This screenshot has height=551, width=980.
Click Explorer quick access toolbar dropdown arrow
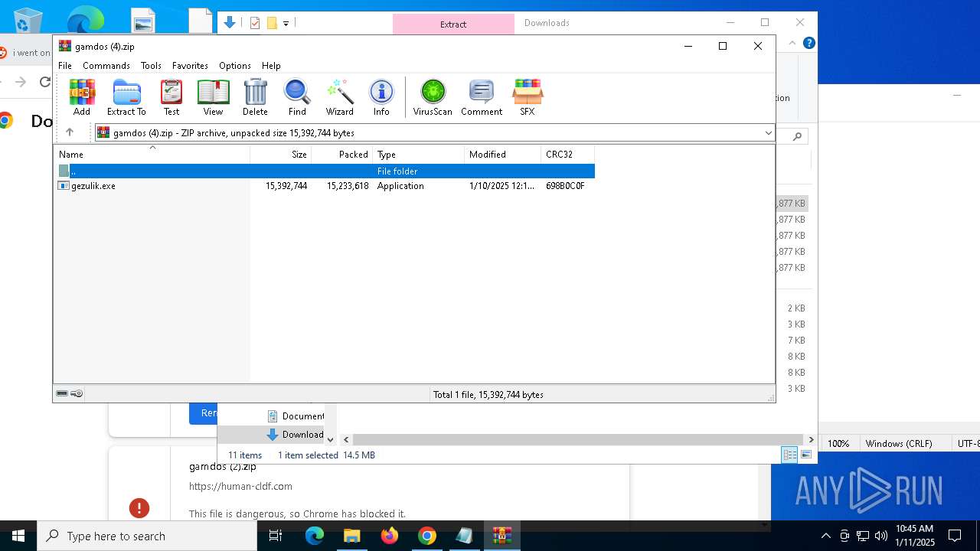tap(286, 24)
